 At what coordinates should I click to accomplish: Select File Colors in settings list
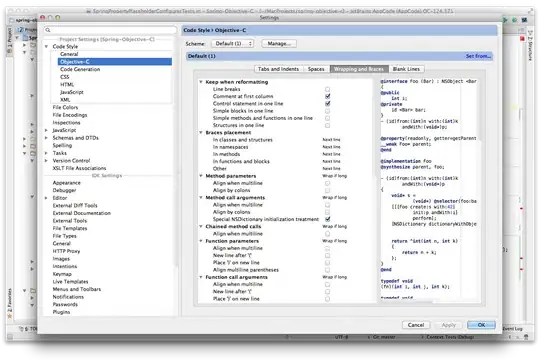click(x=65, y=107)
